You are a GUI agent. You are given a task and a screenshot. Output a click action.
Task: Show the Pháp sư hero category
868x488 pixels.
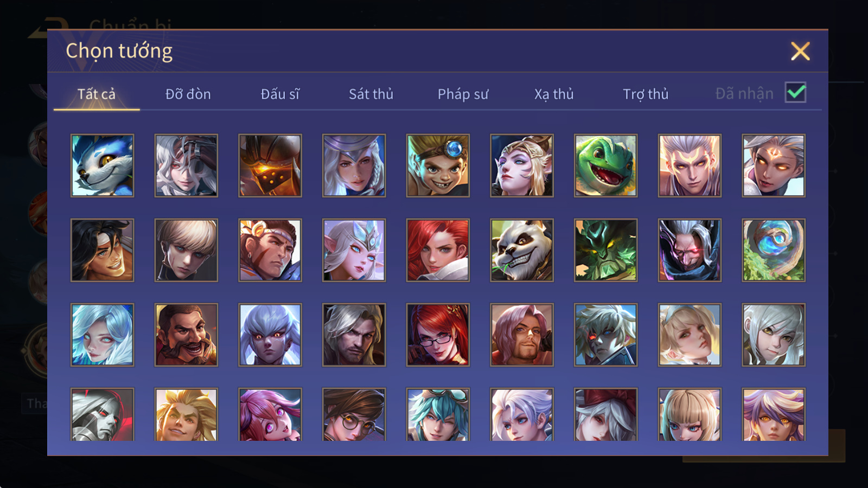point(463,94)
